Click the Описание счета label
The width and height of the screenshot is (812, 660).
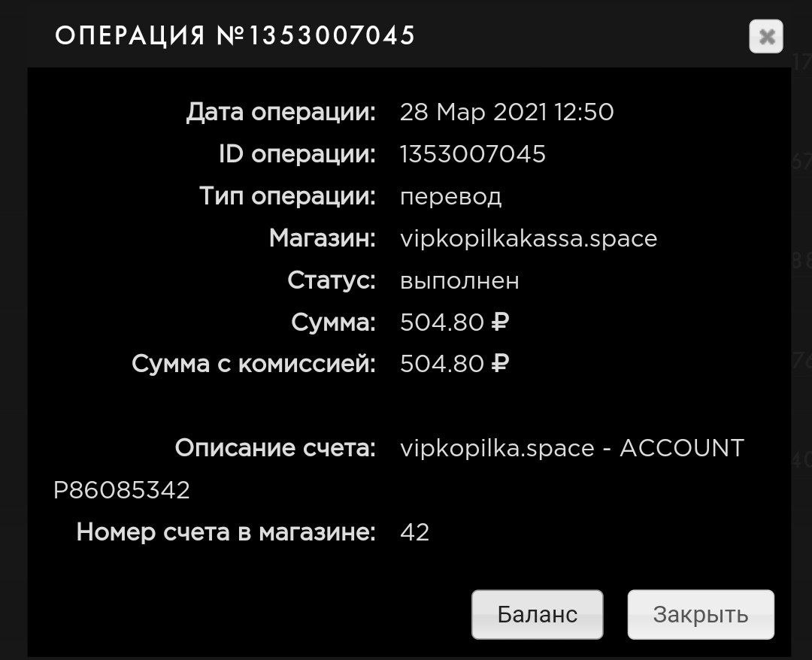(275, 449)
